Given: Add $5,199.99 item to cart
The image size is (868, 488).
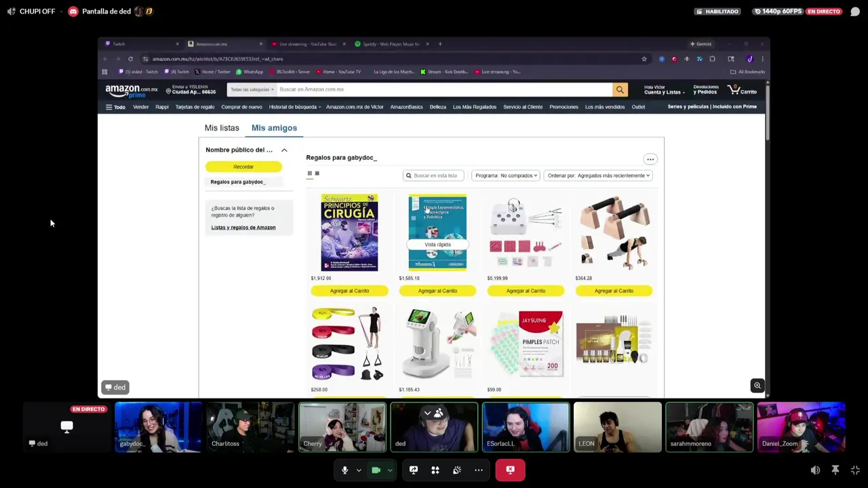Looking at the screenshot, I should pyautogui.click(x=526, y=291).
